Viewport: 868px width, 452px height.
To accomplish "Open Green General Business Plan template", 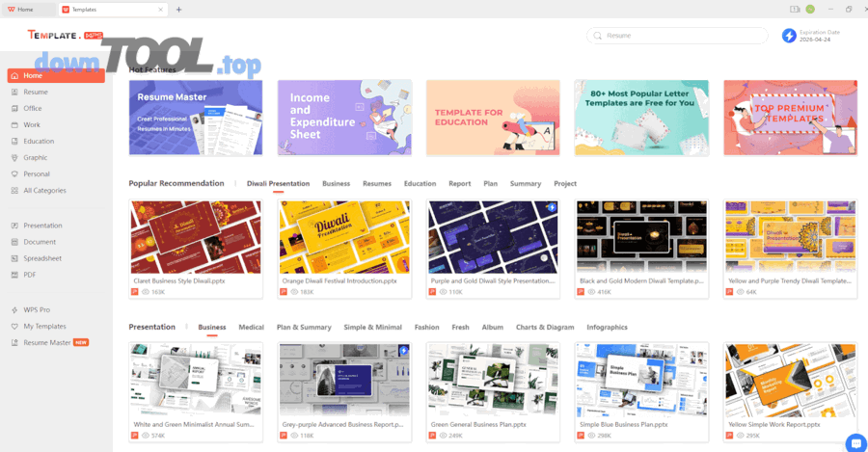I will pyautogui.click(x=493, y=392).
